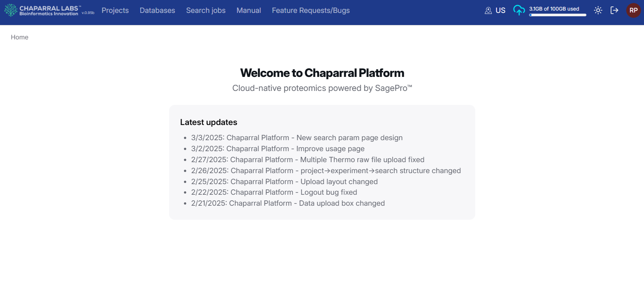This screenshot has width=644, height=283.
Task: Open the Manual page
Action: 248,11
